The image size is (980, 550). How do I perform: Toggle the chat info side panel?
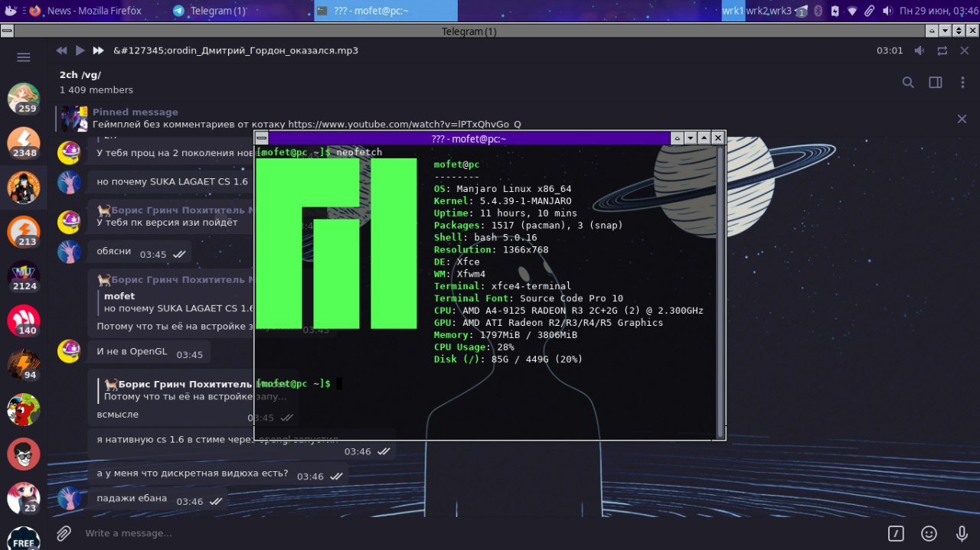pos(935,83)
